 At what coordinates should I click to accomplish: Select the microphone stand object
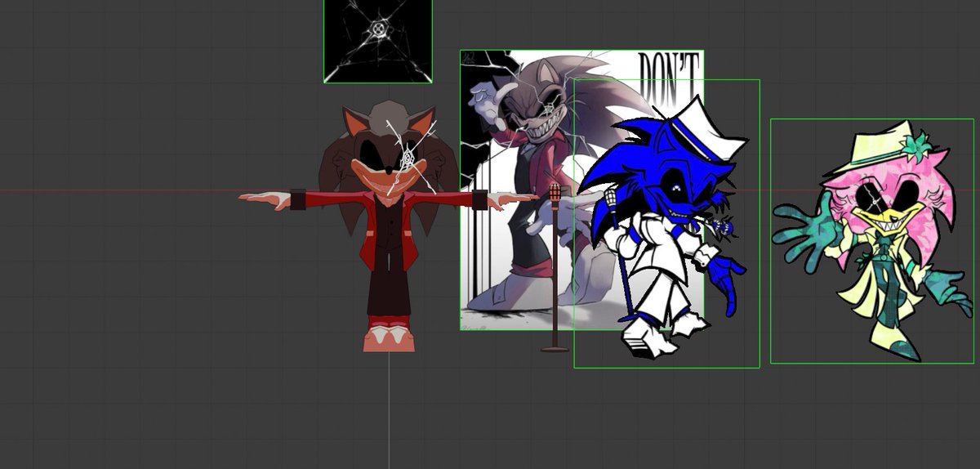pyautogui.click(x=555, y=268)
